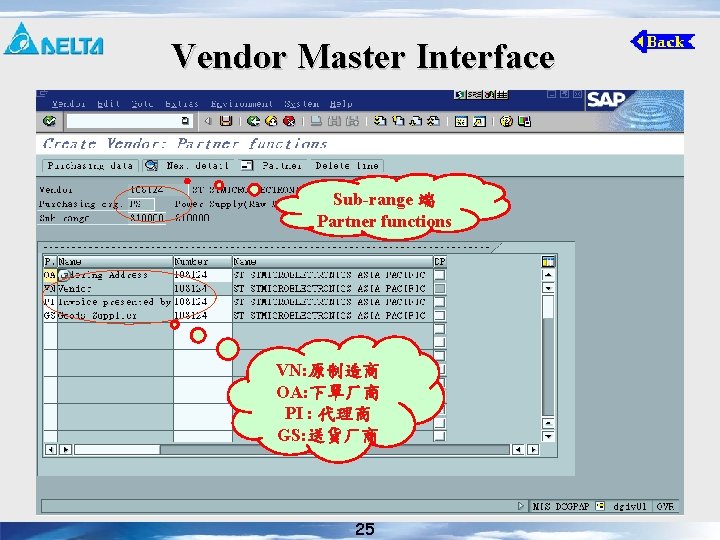
Task: Click the green Back arrow icon
Action: tap(253, 121)
